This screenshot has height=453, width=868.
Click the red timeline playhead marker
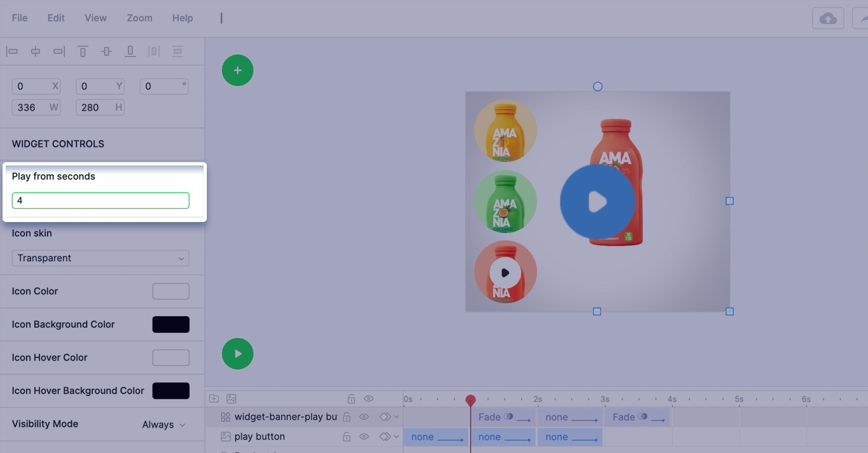[470, 400]
